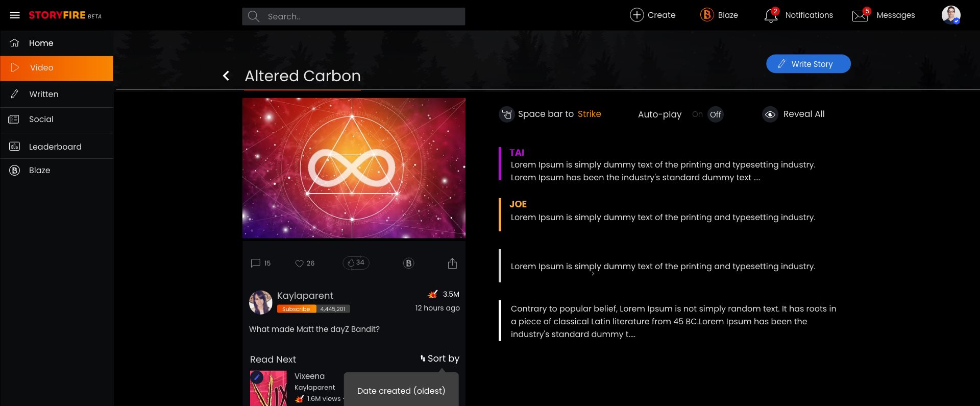Click the flame reshare icon 34
The width and height of the screenshot is (980, 406).
356,262
